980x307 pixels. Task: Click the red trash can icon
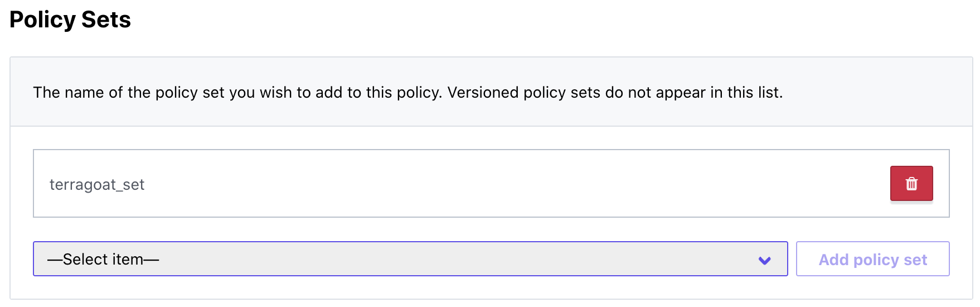click(911, 183)
